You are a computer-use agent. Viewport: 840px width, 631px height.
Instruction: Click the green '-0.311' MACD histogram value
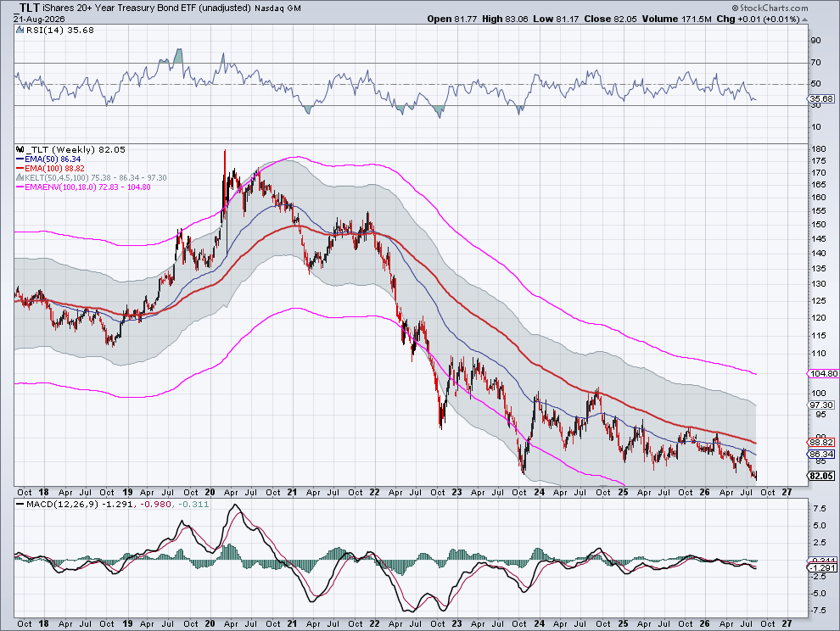193,505
